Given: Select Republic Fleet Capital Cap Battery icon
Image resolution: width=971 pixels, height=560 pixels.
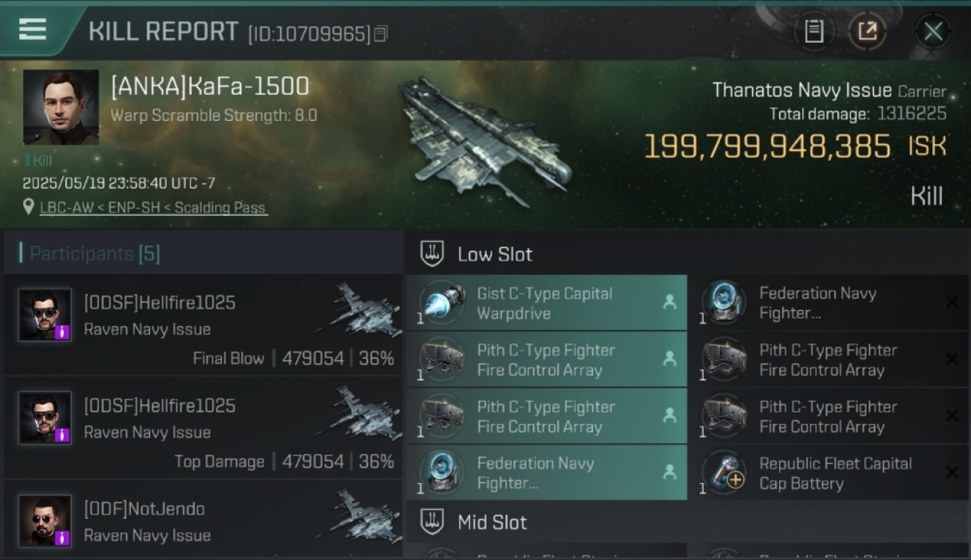Looking at the screenshot, I should click(x=724, y=473).
